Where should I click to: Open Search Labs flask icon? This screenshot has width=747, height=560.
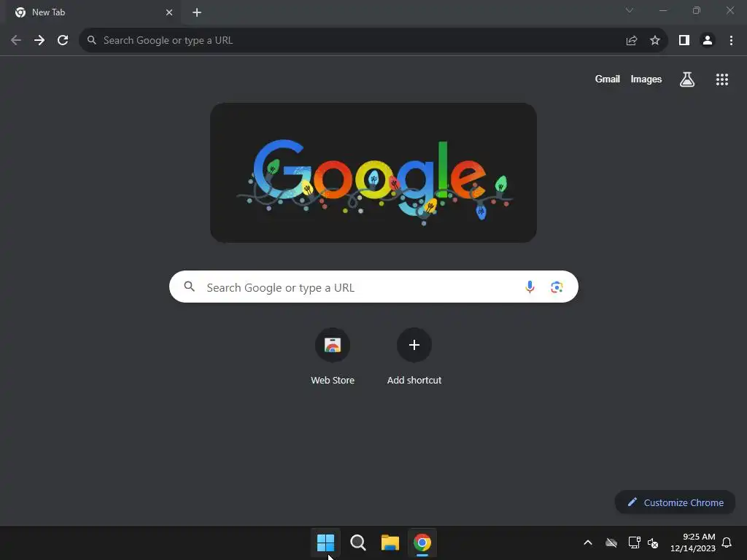click(687, 79)
